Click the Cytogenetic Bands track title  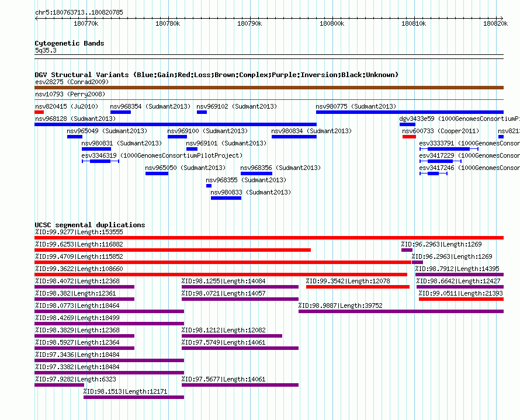click(x=70, y=43)
